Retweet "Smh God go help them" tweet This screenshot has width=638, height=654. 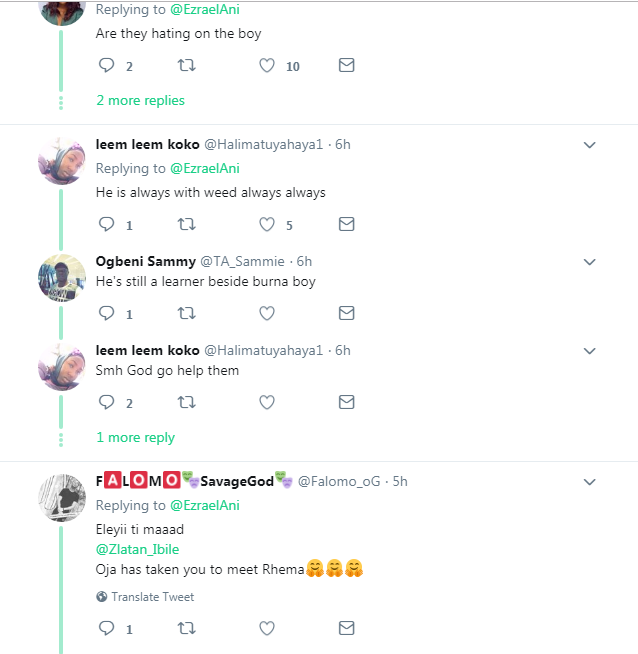click(x=186, y=403)
